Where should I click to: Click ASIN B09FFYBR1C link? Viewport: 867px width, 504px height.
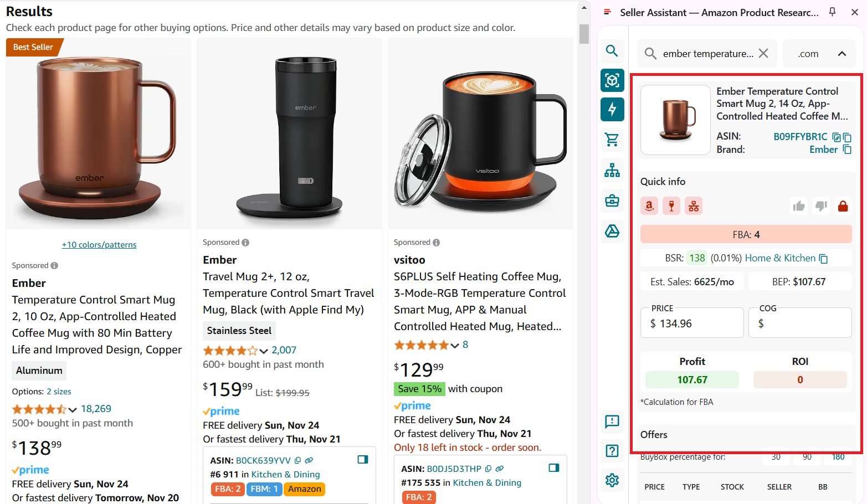(x=800, y=137)
